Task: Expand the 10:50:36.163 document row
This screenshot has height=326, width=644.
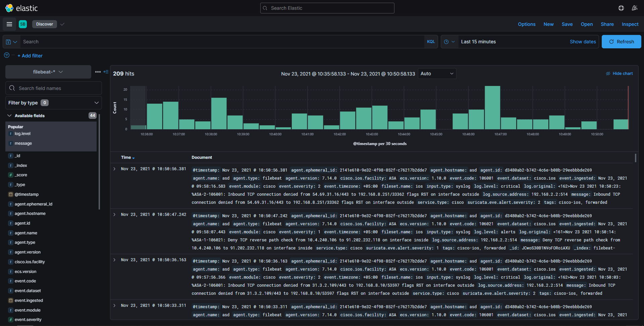Action: coord(114,260)
